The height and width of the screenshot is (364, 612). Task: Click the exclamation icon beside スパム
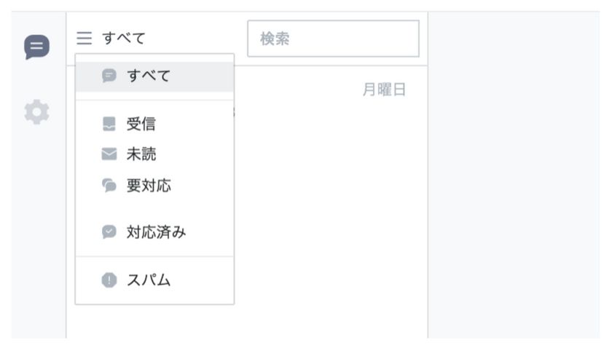tap(109, 280)
